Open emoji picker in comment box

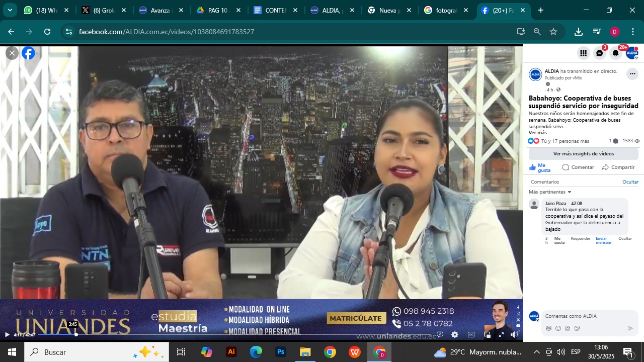(x=558, y=328)
